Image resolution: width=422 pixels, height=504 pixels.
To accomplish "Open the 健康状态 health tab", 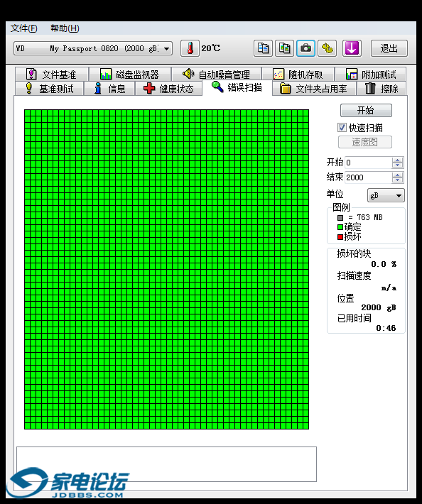I will [168, 89].
